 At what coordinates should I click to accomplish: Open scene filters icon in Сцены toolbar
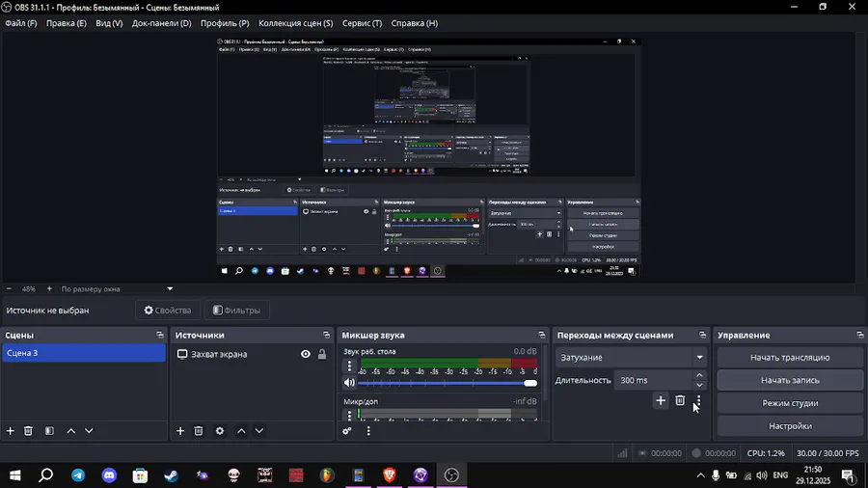point(49,431)
